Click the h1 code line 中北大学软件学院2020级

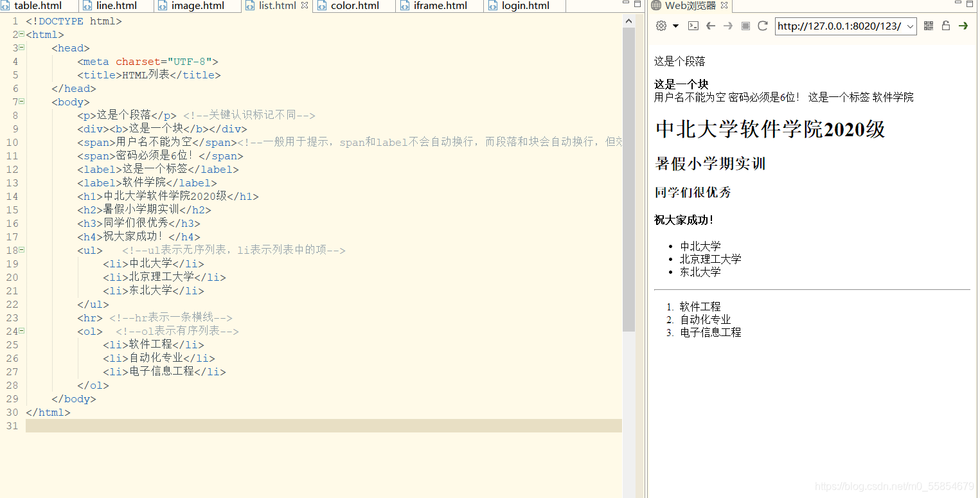(168, 196)
